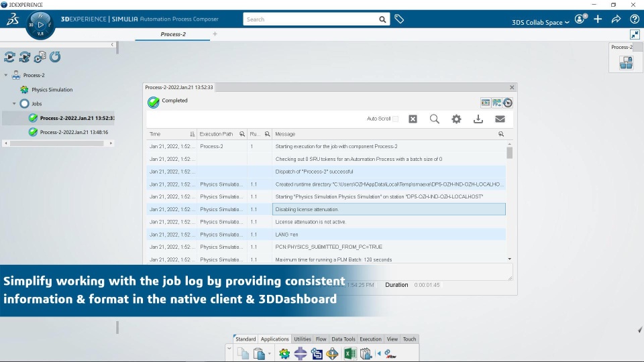Filter the Execution Path column
This screenshot has height=362, width=644.
(242, 134)
